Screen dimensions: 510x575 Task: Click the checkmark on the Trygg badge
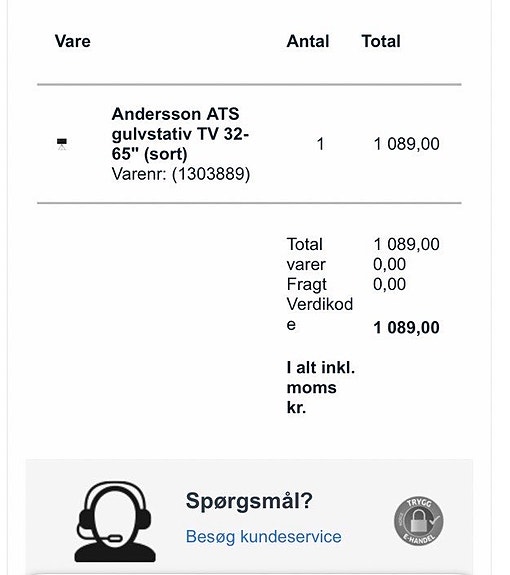click(434, 519)
